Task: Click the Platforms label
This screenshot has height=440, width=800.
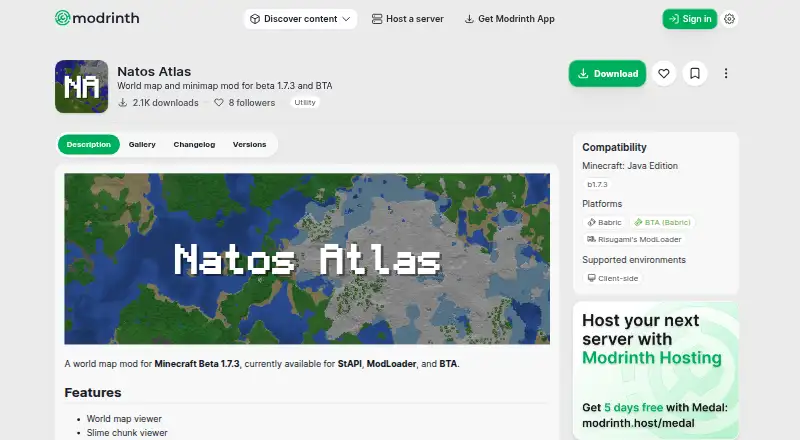Action: point(602,204)
